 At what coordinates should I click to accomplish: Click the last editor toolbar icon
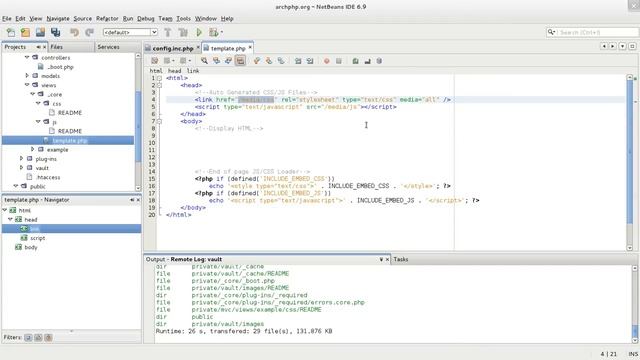(x=379, y=61)
